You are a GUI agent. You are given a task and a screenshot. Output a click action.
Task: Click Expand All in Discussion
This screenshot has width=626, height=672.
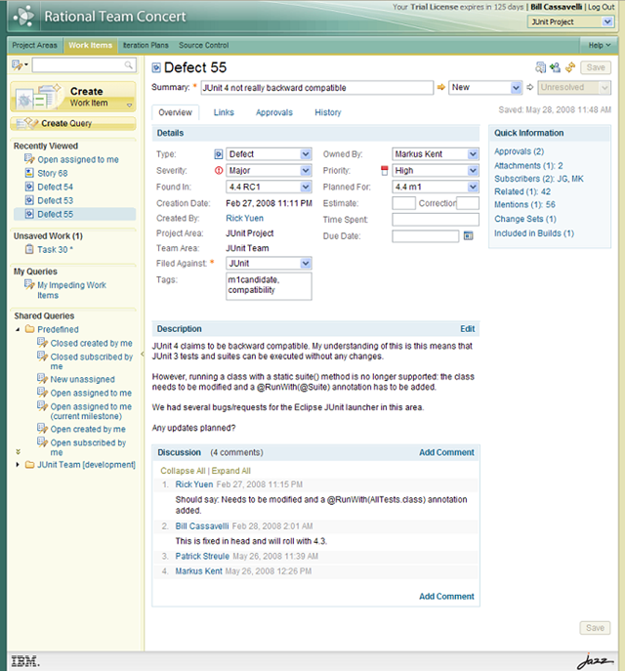tap(230, 471)
